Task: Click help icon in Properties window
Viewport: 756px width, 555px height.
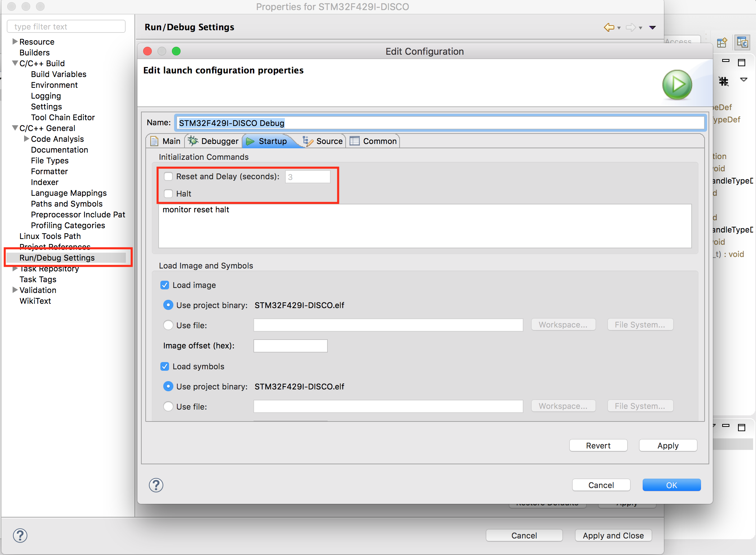Action: click(x=20, y=535)
